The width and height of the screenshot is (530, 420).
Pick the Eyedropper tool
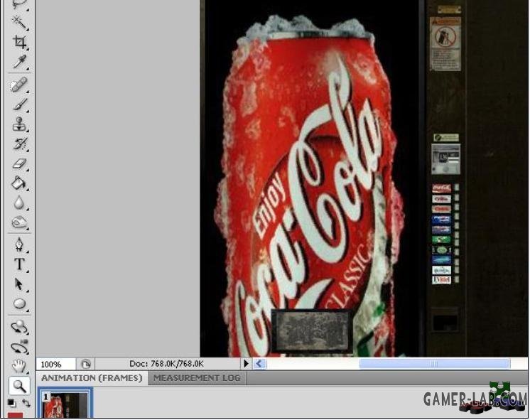[19, 62]
